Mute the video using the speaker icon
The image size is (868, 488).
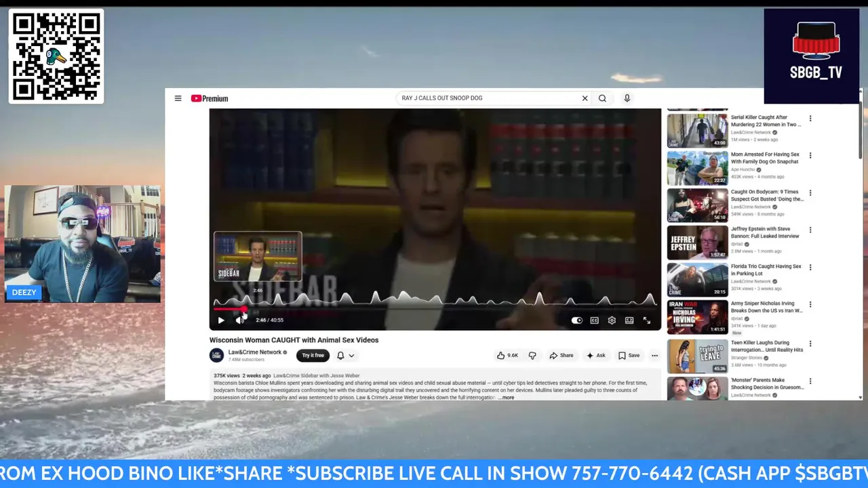click(239, 320)
